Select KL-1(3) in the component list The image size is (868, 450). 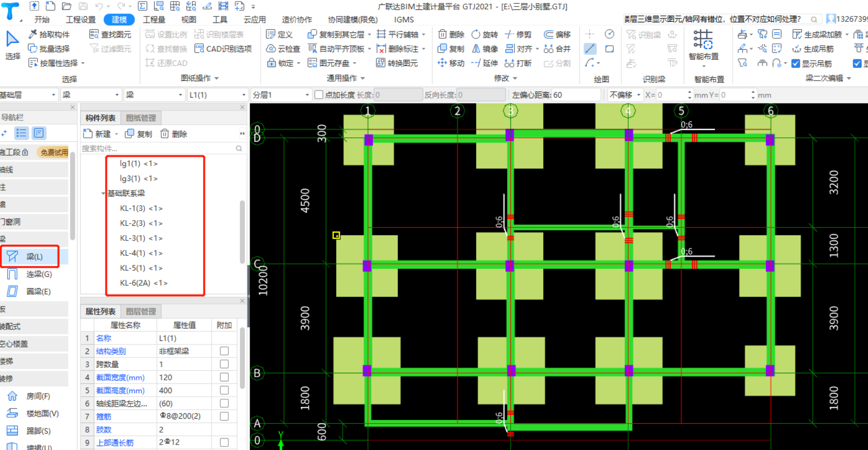coord(141,208)
